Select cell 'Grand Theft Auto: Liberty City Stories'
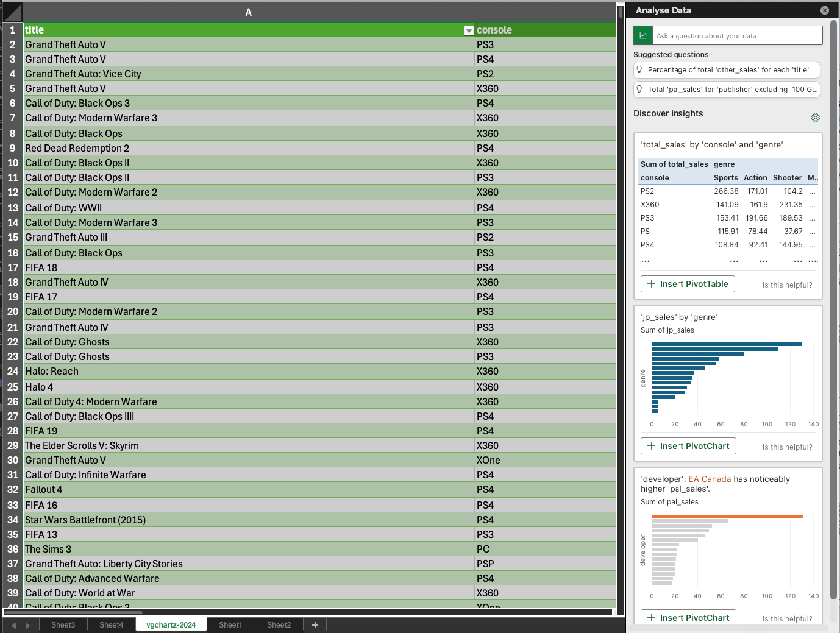The width and height of the screenshot is (840, 633). click(249, 564)
